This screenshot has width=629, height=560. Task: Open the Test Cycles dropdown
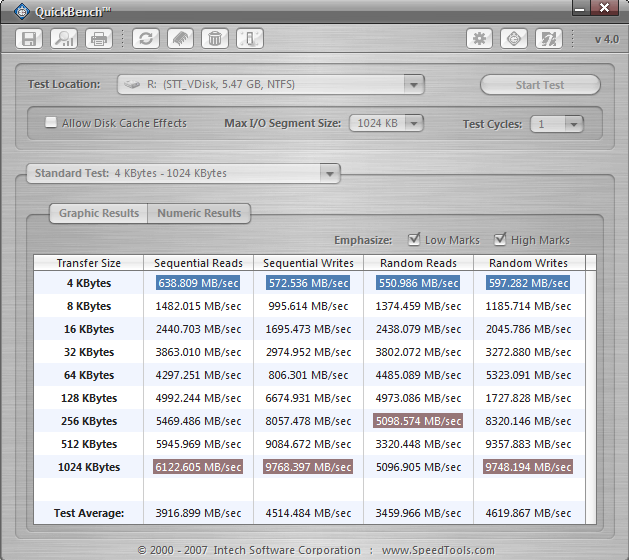573,124
